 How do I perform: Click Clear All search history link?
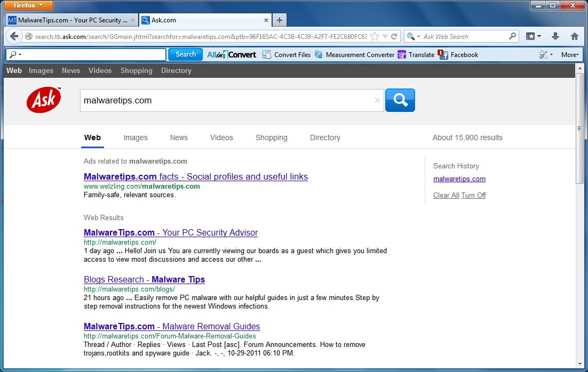(x=446, y=195)
